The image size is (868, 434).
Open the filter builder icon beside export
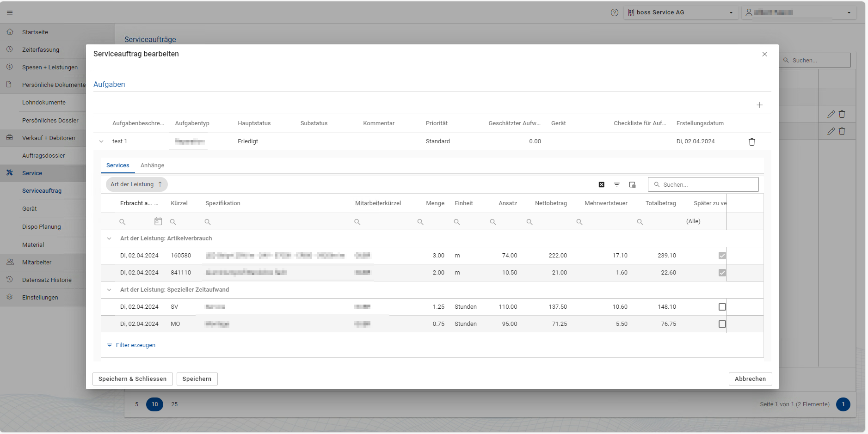click(x=616, y=184)
